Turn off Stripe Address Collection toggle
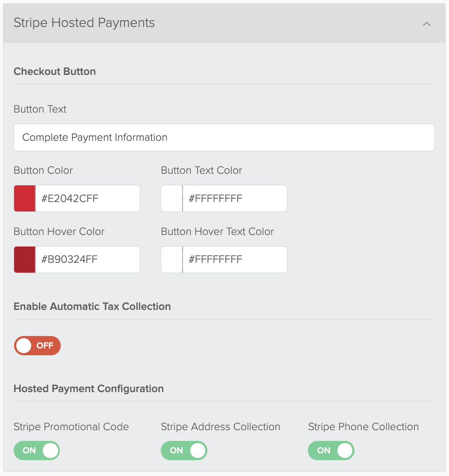The width and height of the screenshot is (449, 476). (x=184, y=450)
